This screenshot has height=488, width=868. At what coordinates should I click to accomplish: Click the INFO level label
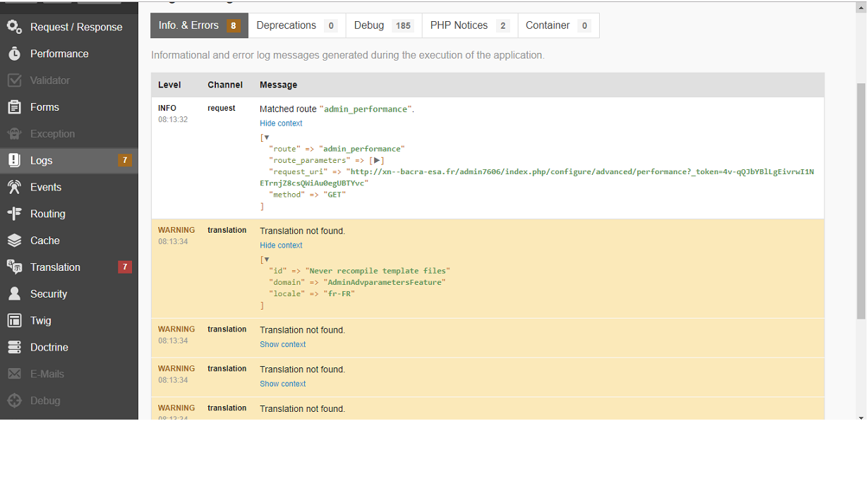click(x=167, y=109)
